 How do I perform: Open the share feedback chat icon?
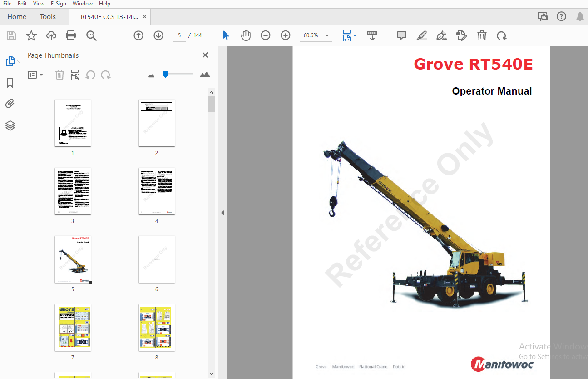[x=542, y=17]
